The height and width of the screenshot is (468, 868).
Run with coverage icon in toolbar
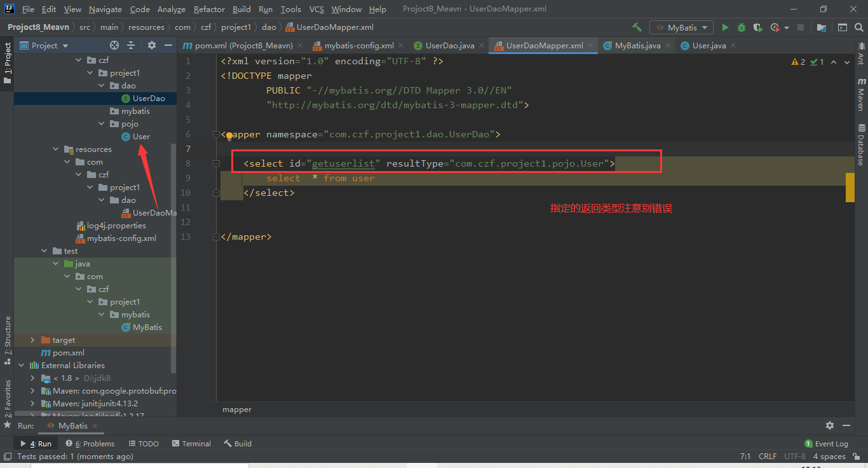click(x=757, y=27)
